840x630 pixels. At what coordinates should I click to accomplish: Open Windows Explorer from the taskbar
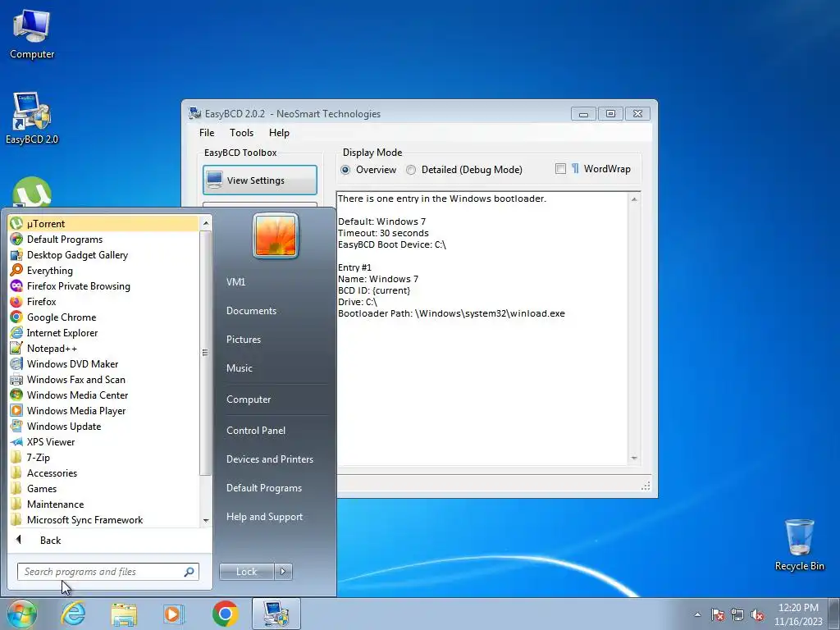pyautogui.click(x=124, y=614)
